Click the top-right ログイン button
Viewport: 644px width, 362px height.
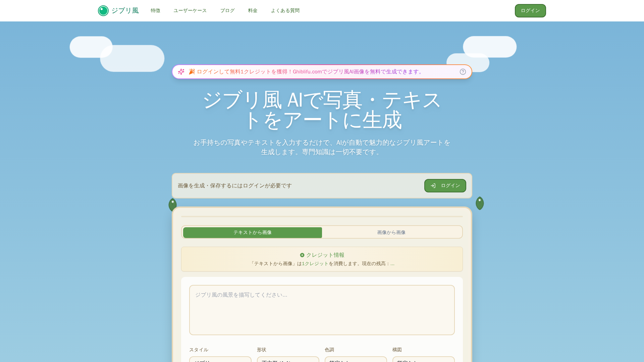click(x=530, y=11)
